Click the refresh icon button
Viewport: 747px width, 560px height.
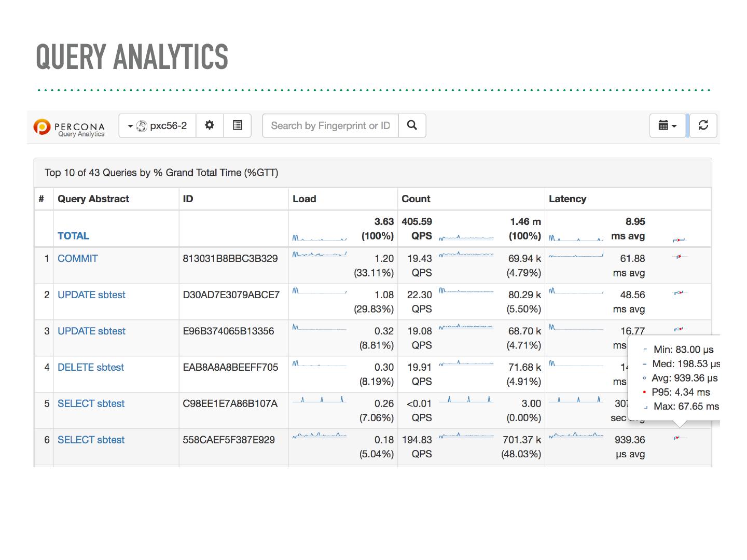point(703,125)
